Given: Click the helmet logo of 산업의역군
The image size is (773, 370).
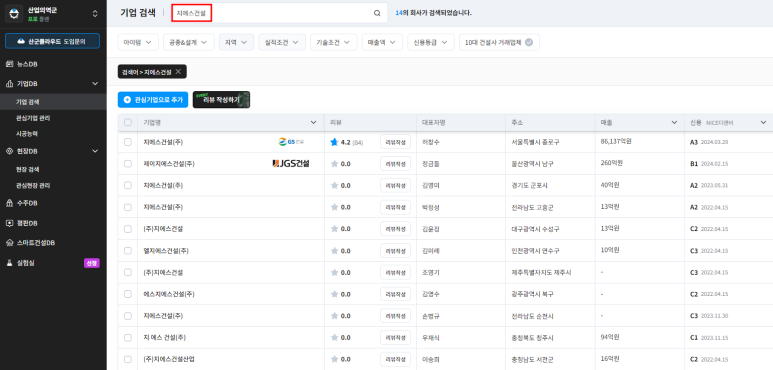Looking at the screenshot, I should click(13, 14).
